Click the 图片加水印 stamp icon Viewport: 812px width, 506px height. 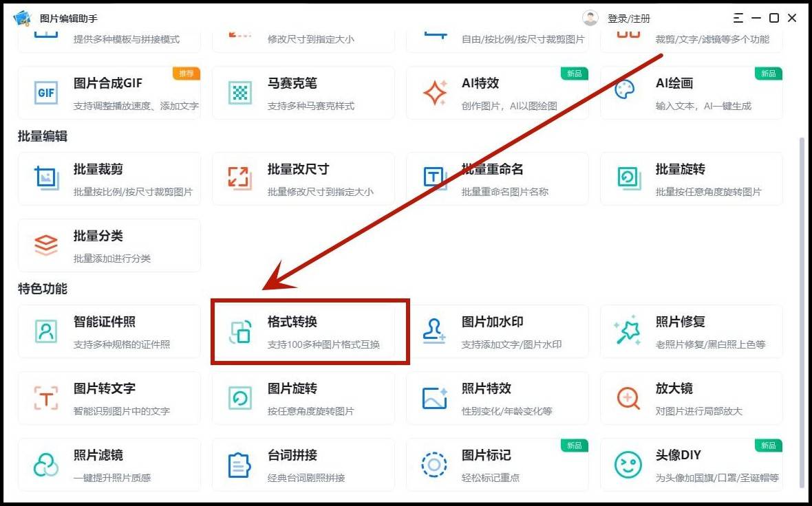434,331
